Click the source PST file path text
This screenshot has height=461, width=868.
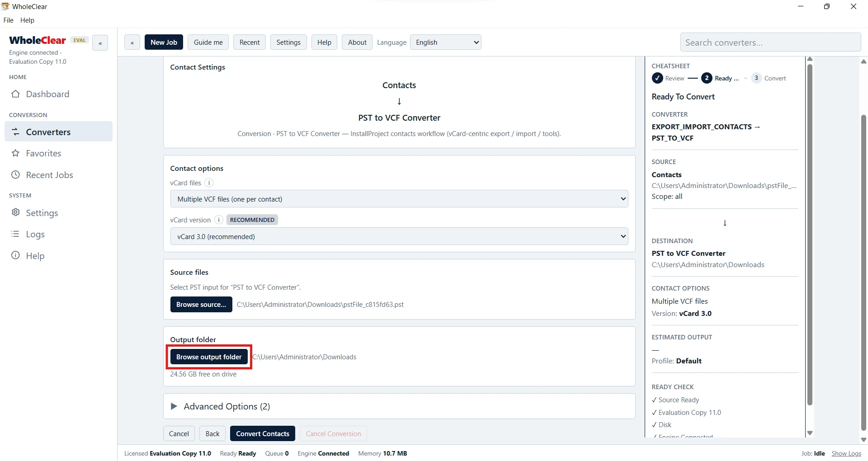tap(320, 305)
